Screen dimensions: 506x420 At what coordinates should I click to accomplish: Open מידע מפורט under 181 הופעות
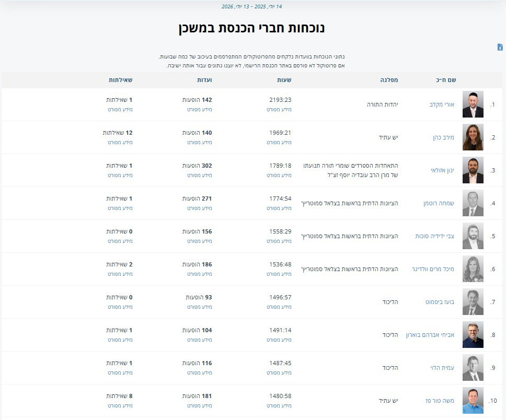pos(200,406)
